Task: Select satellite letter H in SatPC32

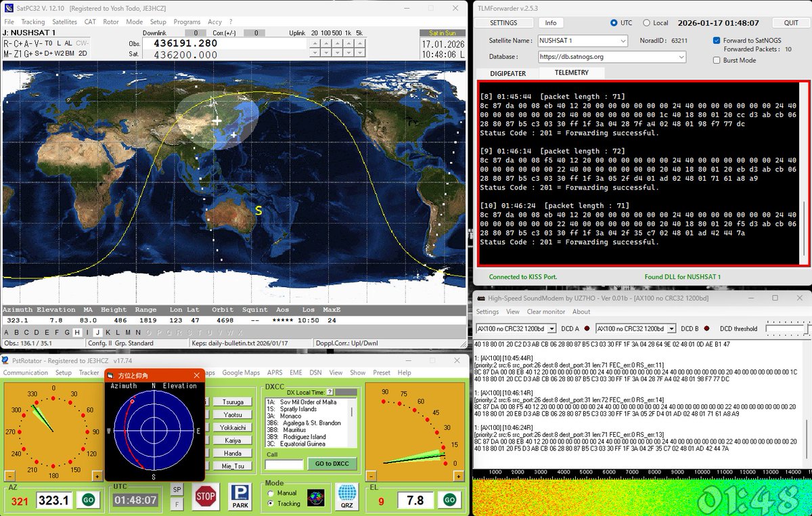Action: [x=77, y=332]
